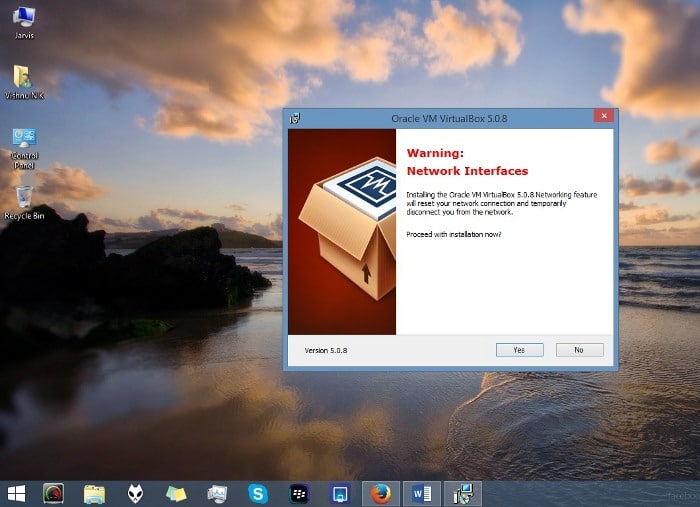Open the sticky notes taskbar icon
Viewport: 700px width, 507px height.
click(176, 493)
